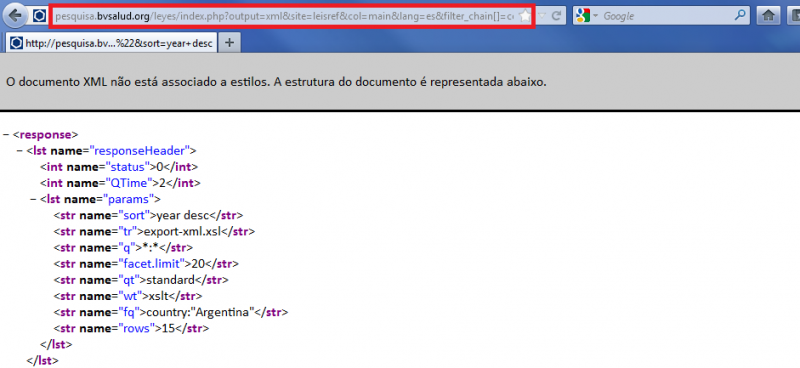Open a new tab with plus button
The width and height of the screenshot is (800, 368).
pyautogui.click(x=230, y=43)
